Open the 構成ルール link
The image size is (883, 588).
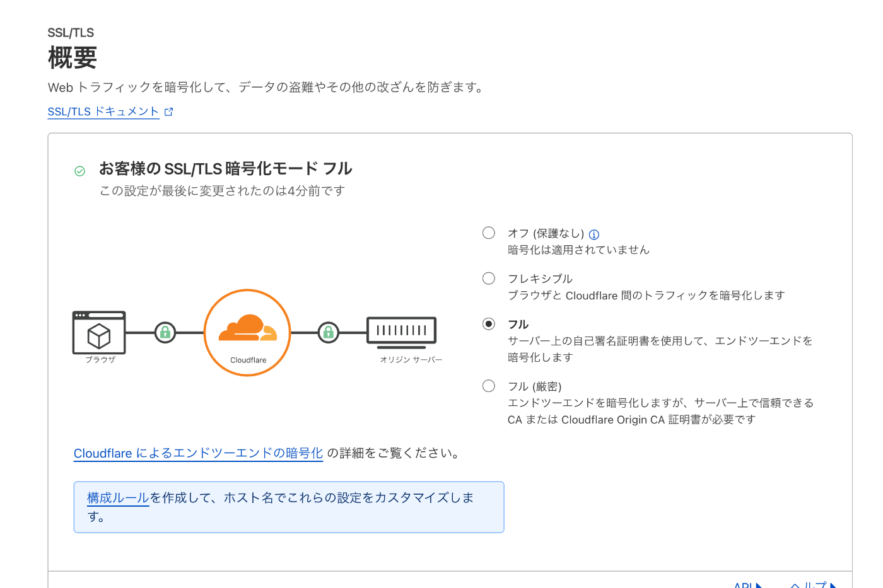118,498
